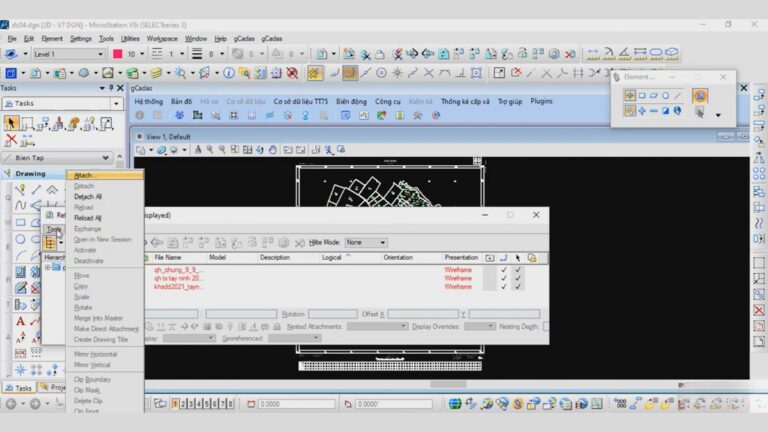Viewport: 768px width, 432px height.
Task: Click the Window Area icon in View 1 toolbar
Action: (235, 150)
